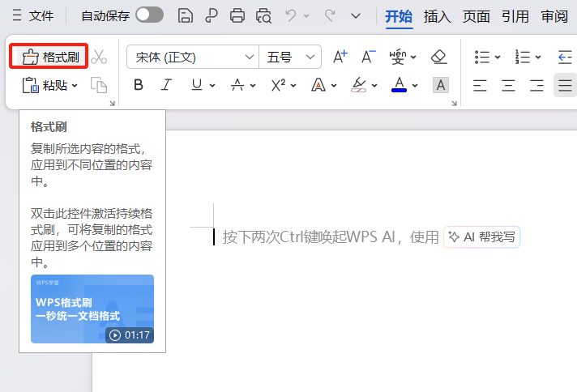577x392 pixels.
Task: Click the Format Painter (格式刷) button
Action: coord(49,57)
